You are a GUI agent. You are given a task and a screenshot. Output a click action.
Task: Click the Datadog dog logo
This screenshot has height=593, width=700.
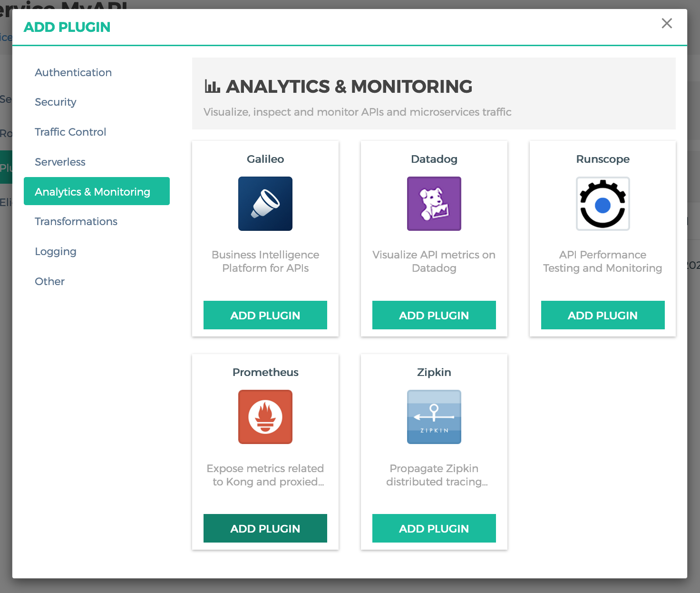(x=434, y=204)
